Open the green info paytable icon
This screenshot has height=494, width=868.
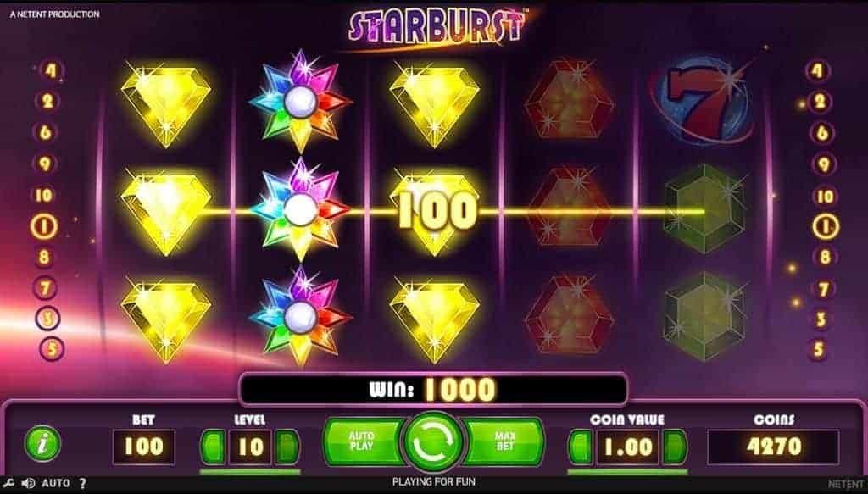tap(42, 444)
